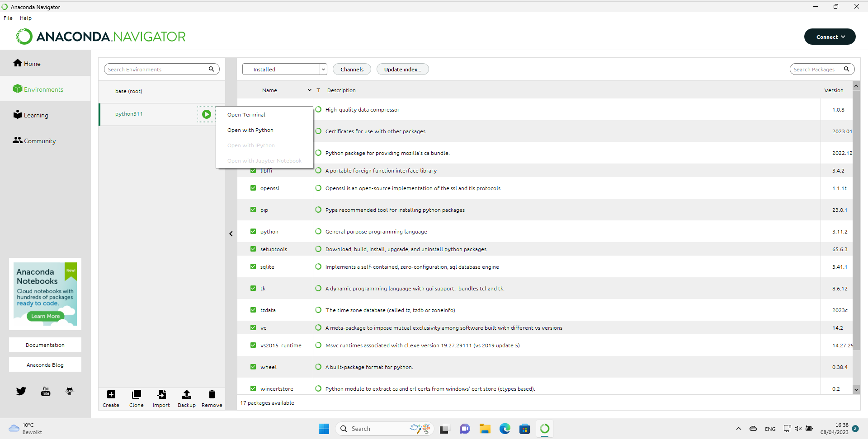Click the Create environment icon
868x439 pixels.
pyautogui.click(x=111, y=394)
